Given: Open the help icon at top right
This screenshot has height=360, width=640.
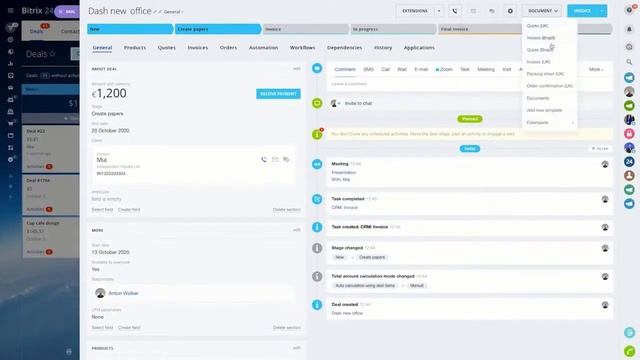Looking at the screenshot, I should click(x=629, y=10).
